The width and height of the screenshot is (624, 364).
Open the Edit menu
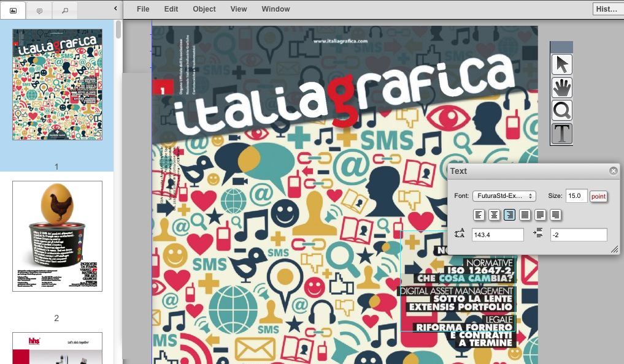(171, 9)
